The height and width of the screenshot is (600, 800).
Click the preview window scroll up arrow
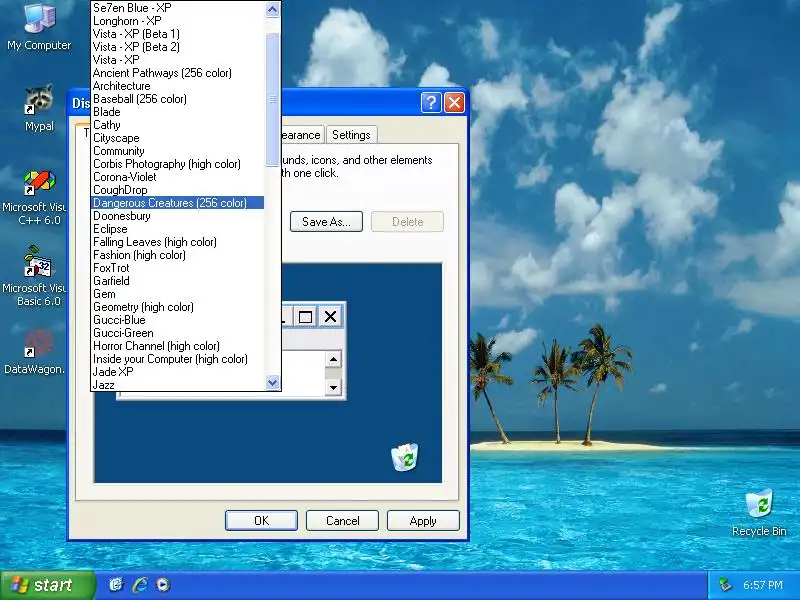tap(333, 360)
